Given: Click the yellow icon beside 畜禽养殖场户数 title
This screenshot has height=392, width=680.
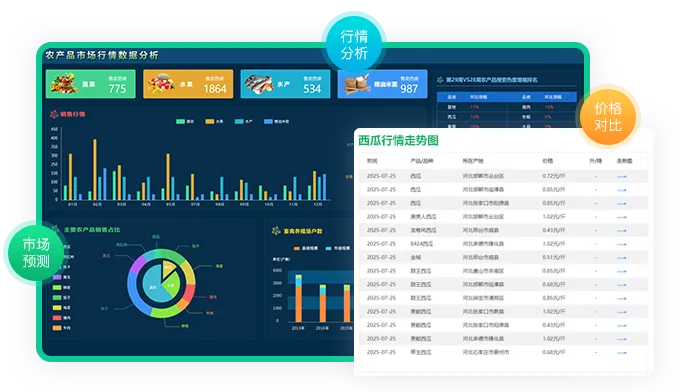Looking at the screenshot, I should (276, 231).
